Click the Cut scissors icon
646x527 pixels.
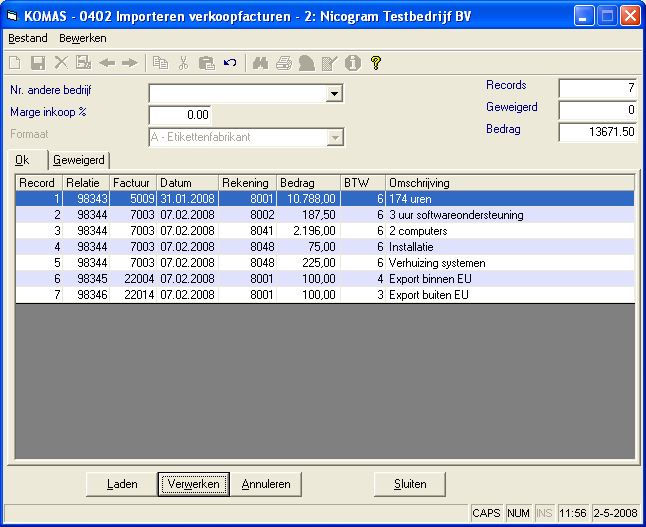pyautogui.click(x=183, y=63)
